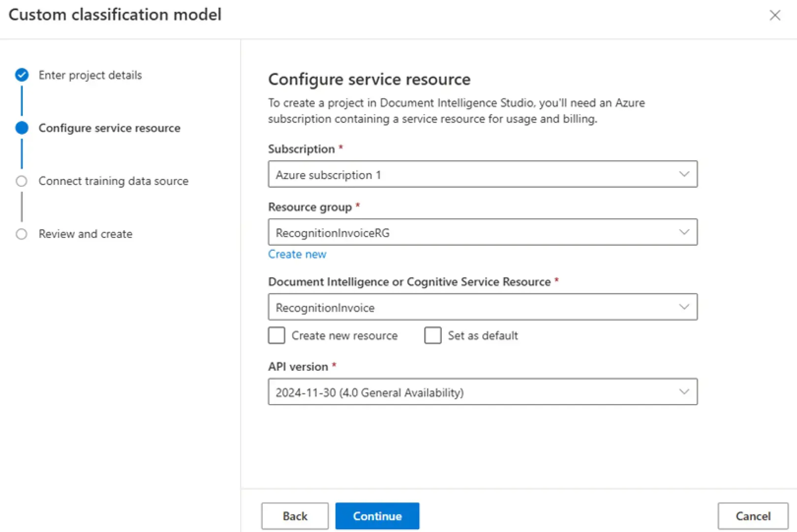Click chevron on RecognitionInvoiceRG field

click(684, 232)
